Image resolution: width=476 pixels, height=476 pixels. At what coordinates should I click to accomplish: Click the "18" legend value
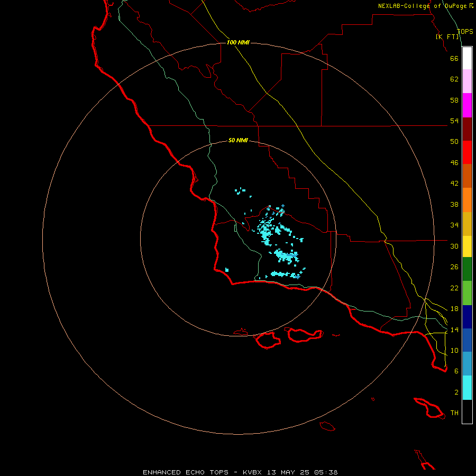click(x=454, y=309)
